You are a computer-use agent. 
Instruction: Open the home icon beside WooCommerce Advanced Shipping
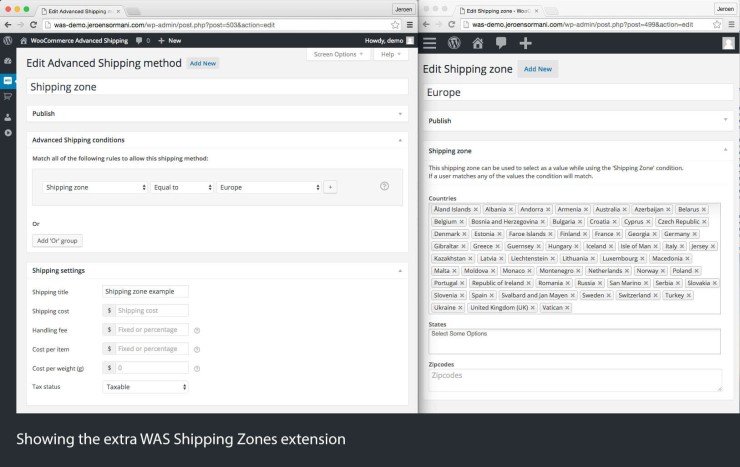[x=23, y=41]
